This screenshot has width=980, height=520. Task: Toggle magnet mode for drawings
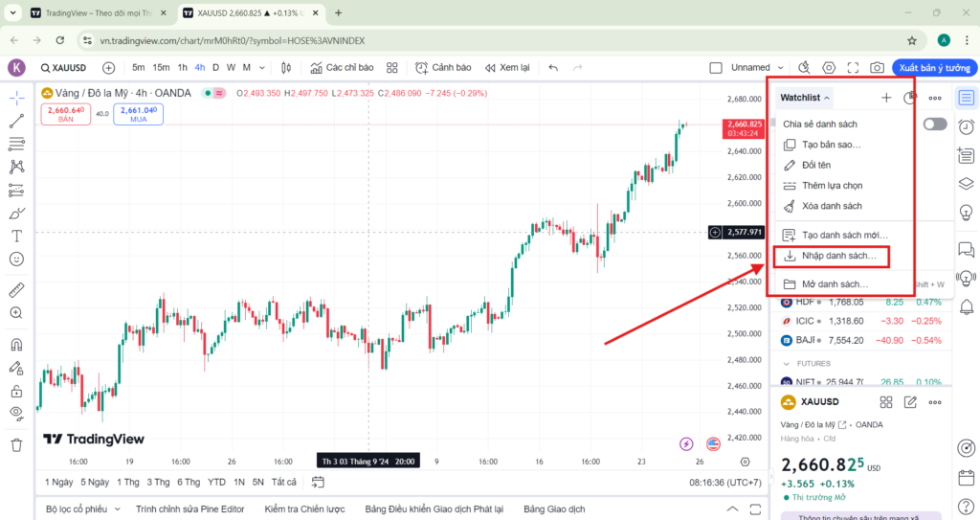coord(17,344)
